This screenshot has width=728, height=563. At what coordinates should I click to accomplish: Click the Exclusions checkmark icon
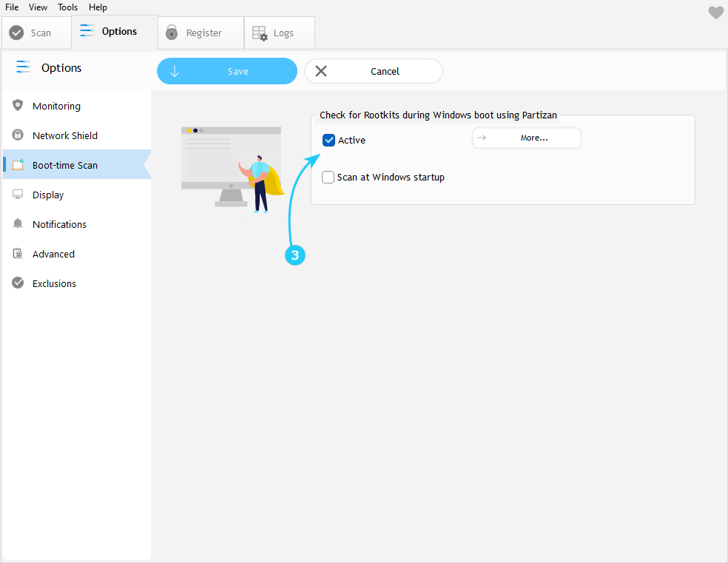[18, 283]
